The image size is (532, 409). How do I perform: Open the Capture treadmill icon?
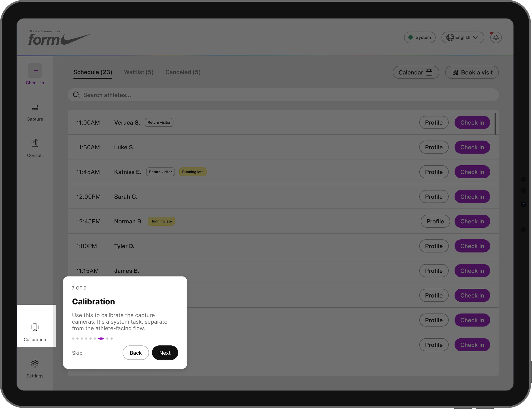point(35,107)
